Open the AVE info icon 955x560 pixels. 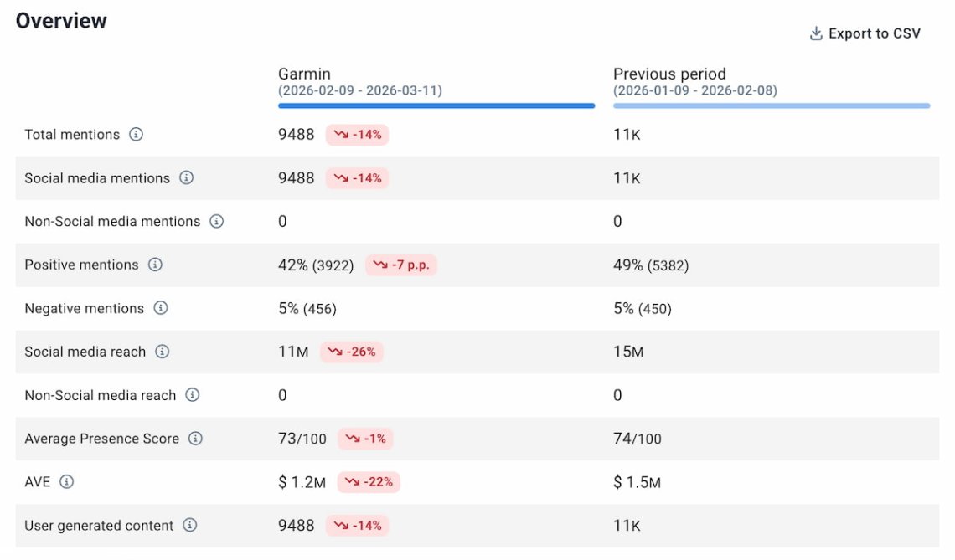pyautogui.click(x=67, y=482)
